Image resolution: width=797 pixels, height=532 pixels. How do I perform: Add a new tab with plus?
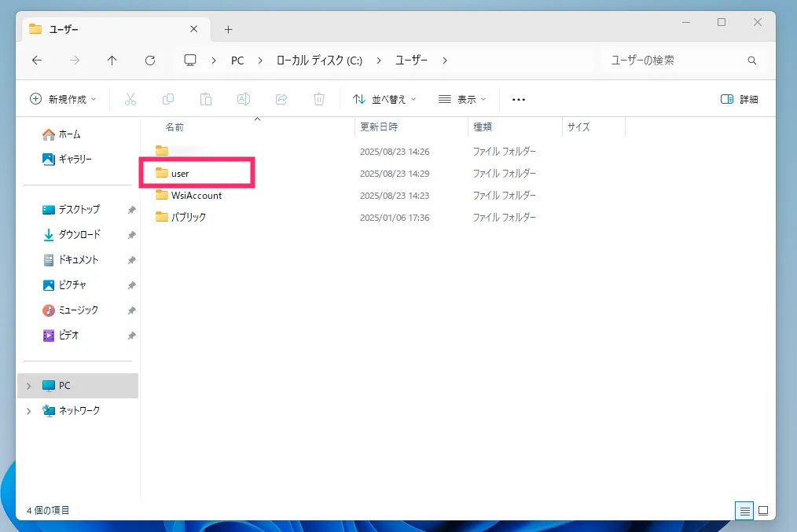[x=228, y=30]
